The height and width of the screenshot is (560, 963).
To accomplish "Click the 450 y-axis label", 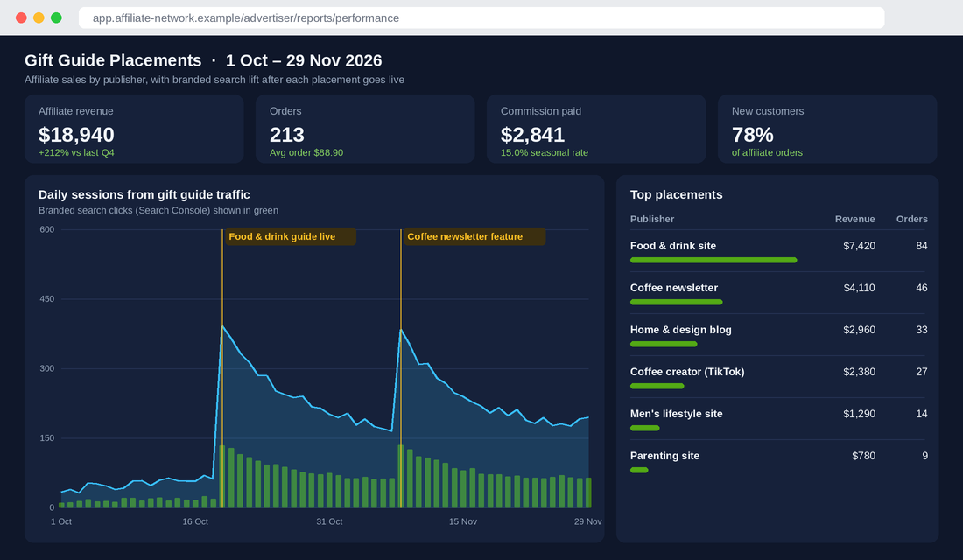I will 46,299.
